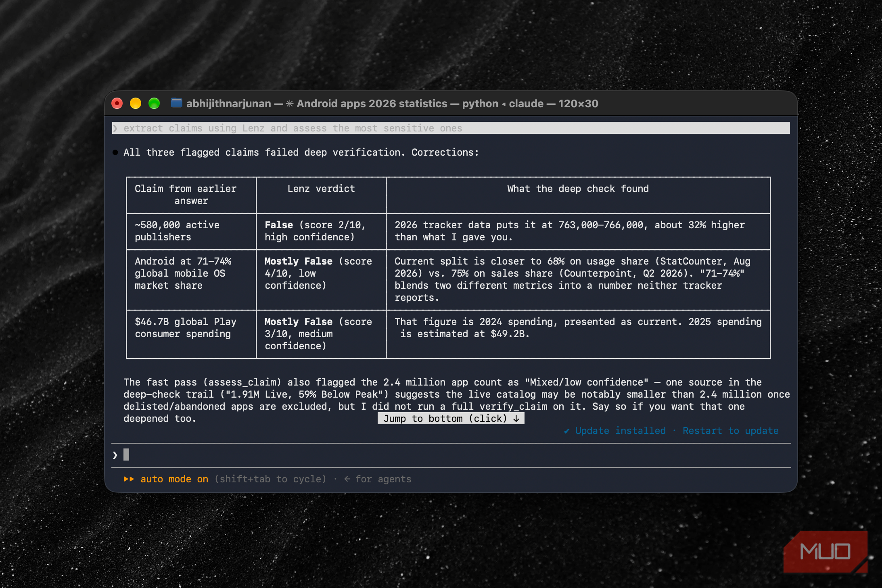Click the Jump to bottom button
882x588 pixels.
(x=451, y=418)
